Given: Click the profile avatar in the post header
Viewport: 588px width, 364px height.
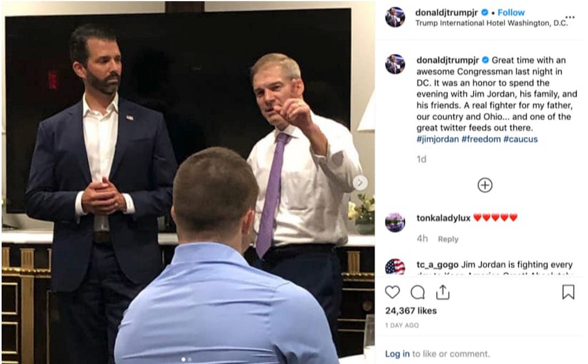Looking at the screenshot, I should tap(395, 17).
